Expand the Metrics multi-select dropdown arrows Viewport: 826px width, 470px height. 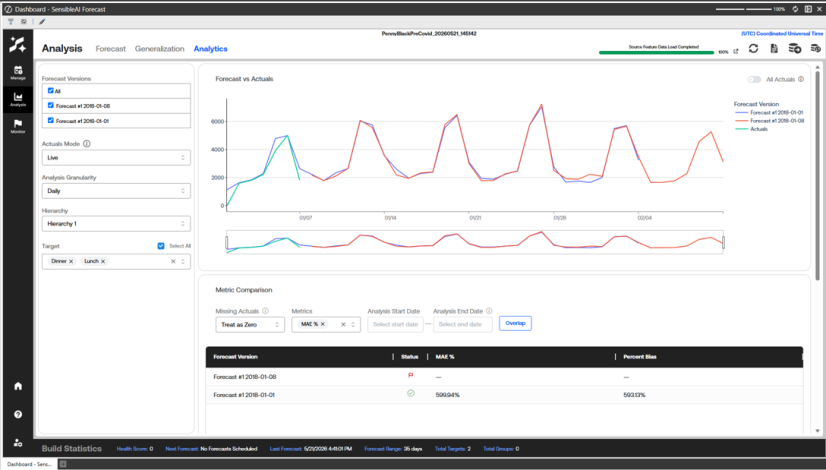[353, 325]
